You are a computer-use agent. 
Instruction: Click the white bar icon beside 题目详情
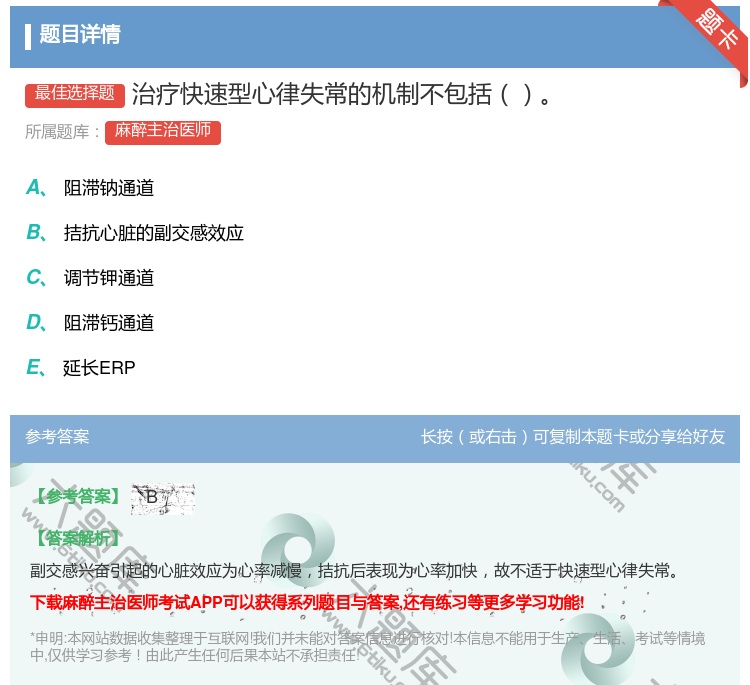tap(28, 36)
